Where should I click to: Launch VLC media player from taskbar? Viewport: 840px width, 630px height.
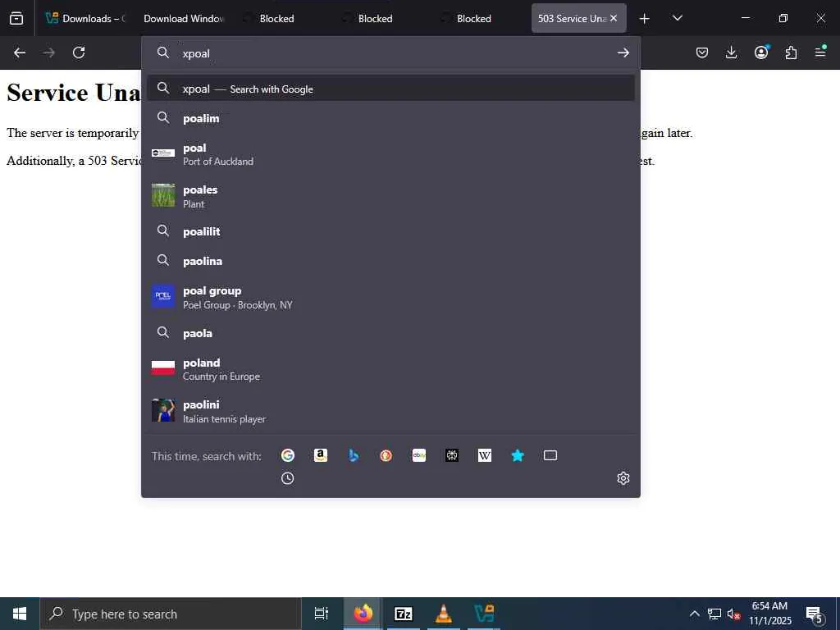point(444,614)
